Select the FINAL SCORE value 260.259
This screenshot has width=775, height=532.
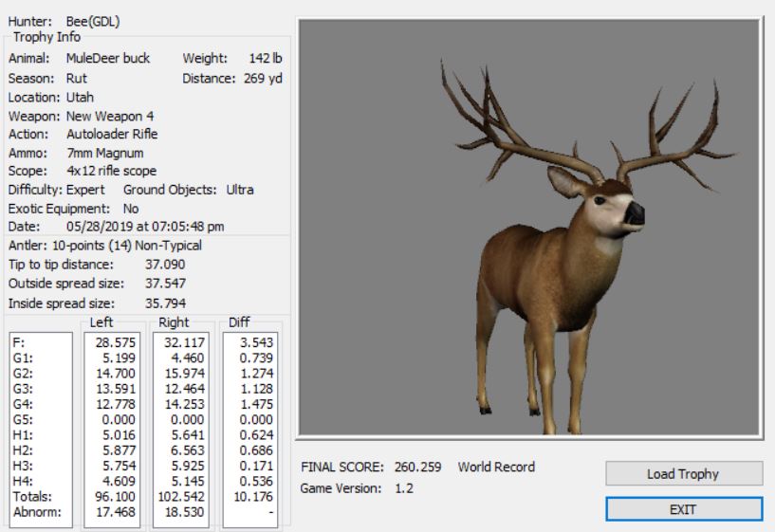419,468
